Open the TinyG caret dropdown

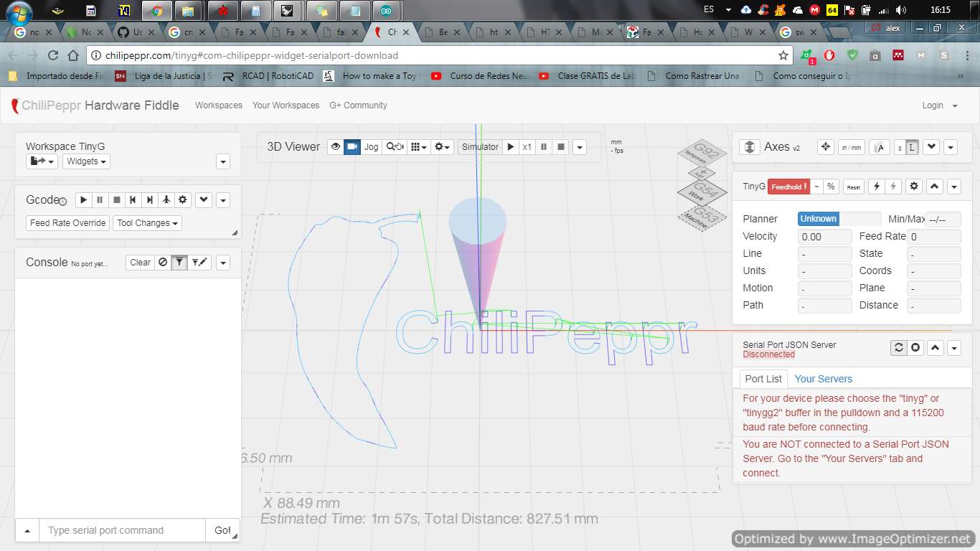953,187
